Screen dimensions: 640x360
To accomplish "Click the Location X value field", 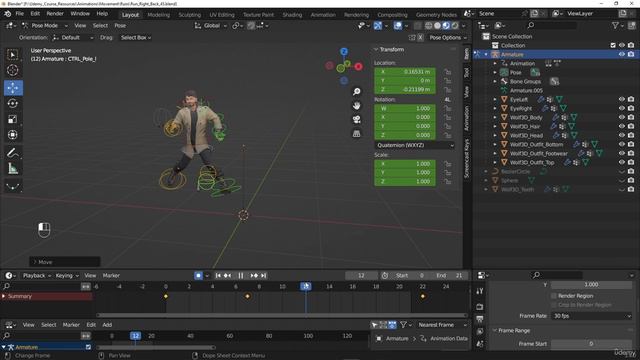I will pyautogui.click(x=405, y=72).
